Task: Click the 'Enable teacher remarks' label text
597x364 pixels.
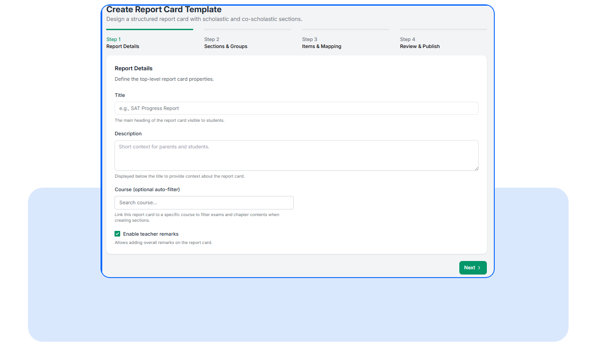Action: 151,234
